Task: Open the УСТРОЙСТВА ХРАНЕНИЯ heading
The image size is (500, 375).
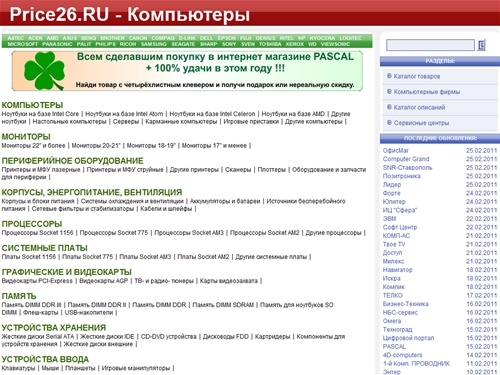Action: pos(54,328)
